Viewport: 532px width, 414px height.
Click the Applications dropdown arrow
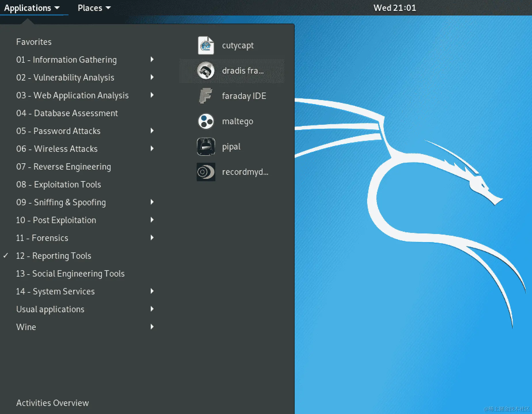tap(57, 8)
